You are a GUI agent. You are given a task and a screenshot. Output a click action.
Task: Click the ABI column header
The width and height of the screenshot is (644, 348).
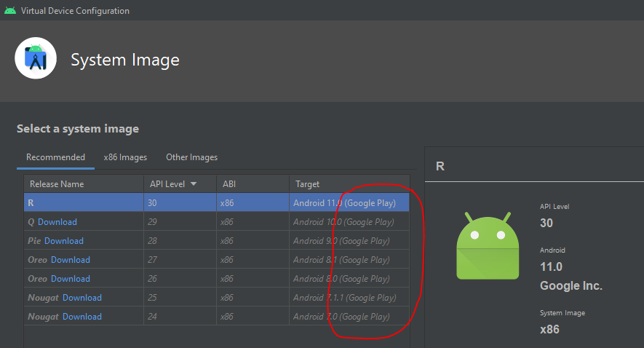pos(253,183)
